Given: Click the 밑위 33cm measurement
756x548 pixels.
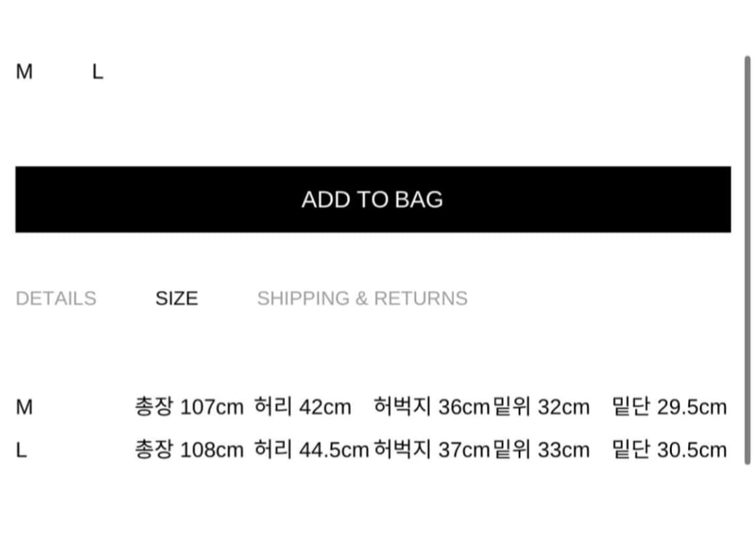Looking at the screenshot, I should click(x=541, y=450).
